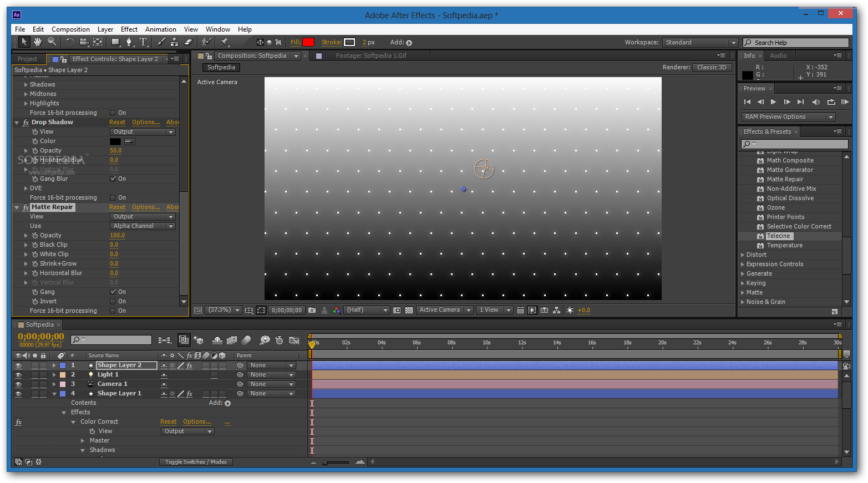Click the black Drop Shadow color swatch
This screenshot has width=868, height=483.
115,141
